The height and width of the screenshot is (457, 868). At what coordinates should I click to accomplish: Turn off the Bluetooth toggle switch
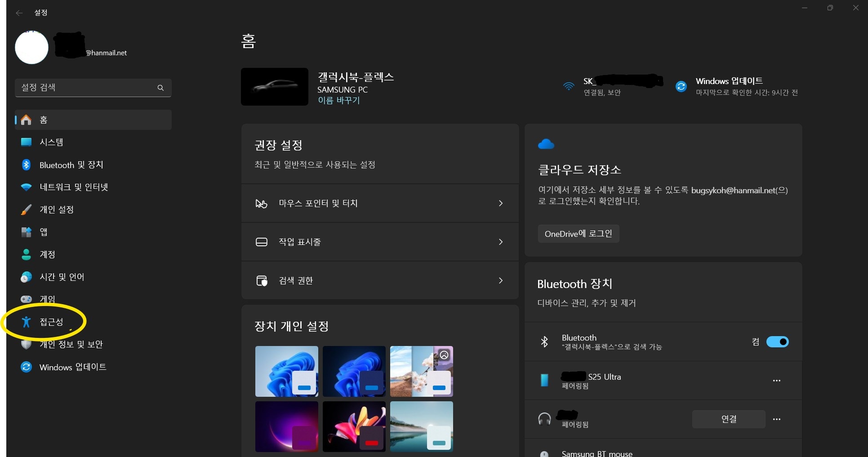tap(777, 342)
